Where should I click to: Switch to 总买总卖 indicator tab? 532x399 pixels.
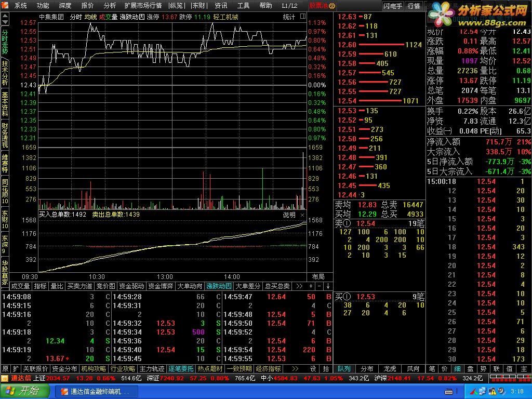277,286
